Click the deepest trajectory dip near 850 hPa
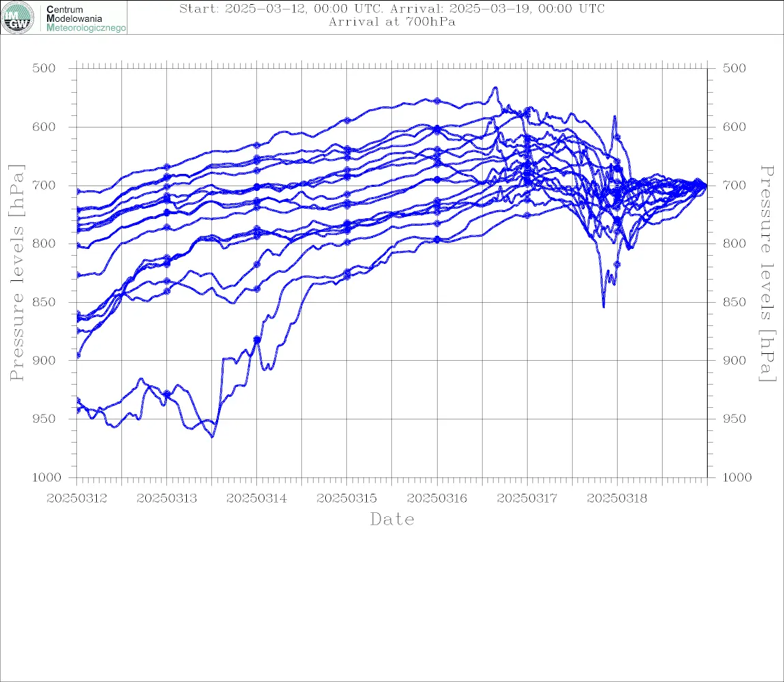The width and height of the screenshot is (784, 682). pyautogui.click(x=603, y=306)
